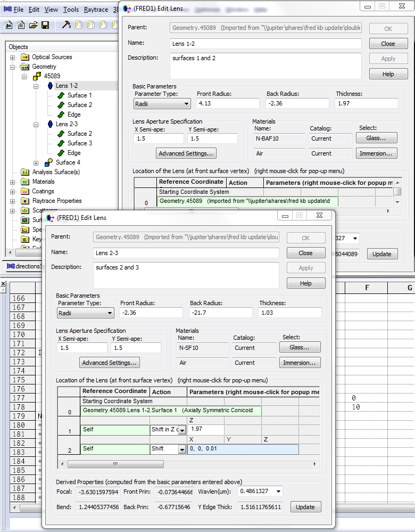The height and width of the screenshot is (532, 415).
Task: Open the Tools menu
Action: point(71,10)
